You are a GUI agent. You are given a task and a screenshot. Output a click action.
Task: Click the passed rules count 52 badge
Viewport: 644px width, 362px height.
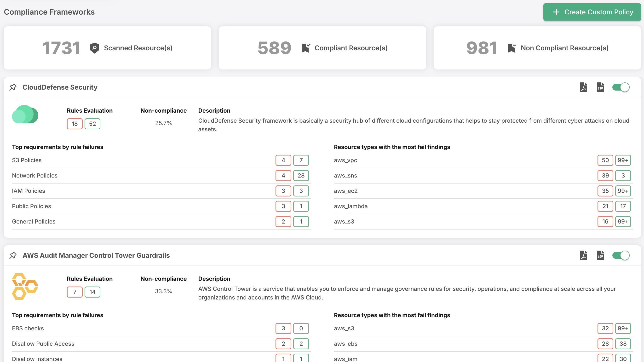92,124
